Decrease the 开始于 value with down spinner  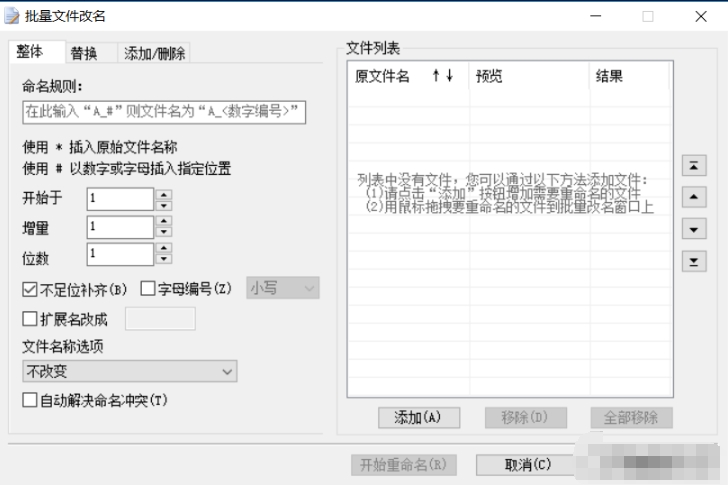[x=163, y=205]
